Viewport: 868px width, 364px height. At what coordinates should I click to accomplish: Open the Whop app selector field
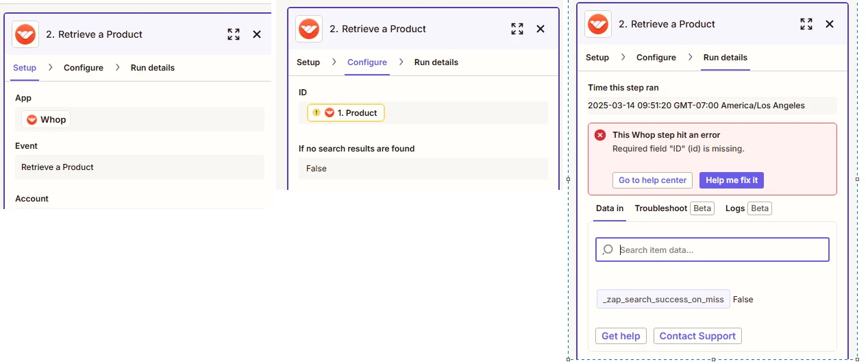tap(140, 119)
